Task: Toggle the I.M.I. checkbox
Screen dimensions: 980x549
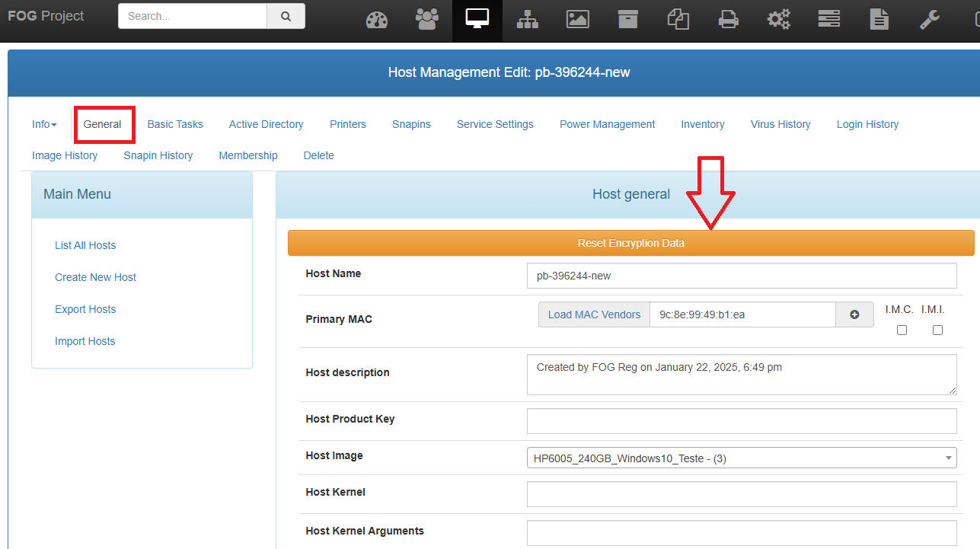Action: point(937,330)
